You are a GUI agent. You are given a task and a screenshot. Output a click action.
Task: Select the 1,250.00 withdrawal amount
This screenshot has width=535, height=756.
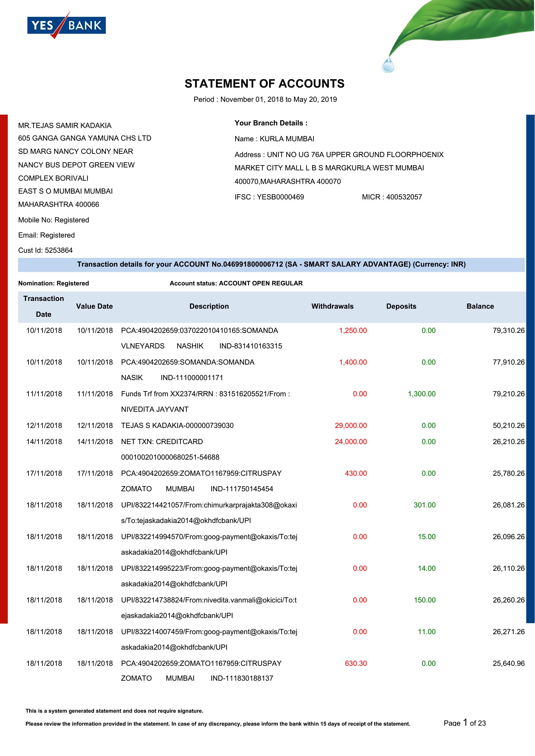[x=353, y=330]
